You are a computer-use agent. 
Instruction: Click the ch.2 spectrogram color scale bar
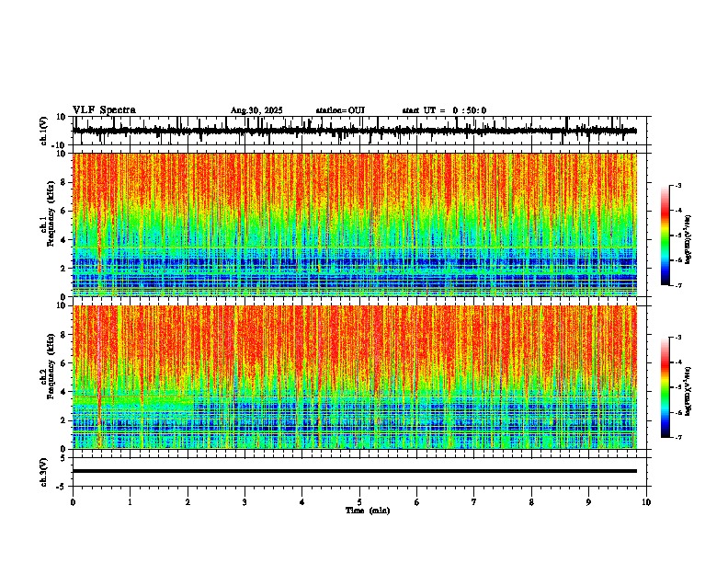click(665, 387)
